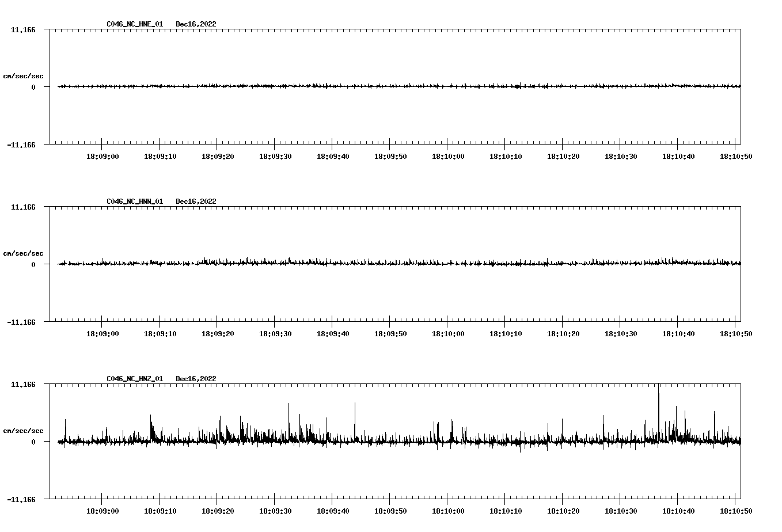Select the -11.166 lower limit on HNZ plot
The image size is (782, 532).
click(x=21, y=500)
